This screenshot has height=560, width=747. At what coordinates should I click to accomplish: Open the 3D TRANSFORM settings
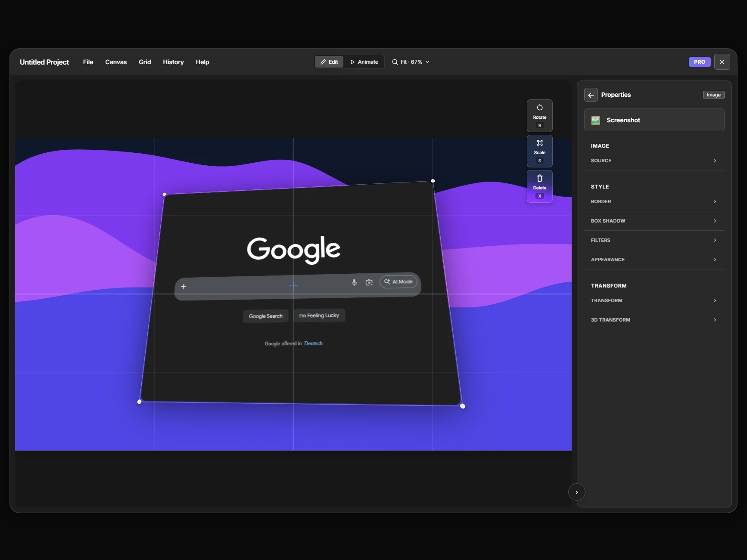[653, 320]
